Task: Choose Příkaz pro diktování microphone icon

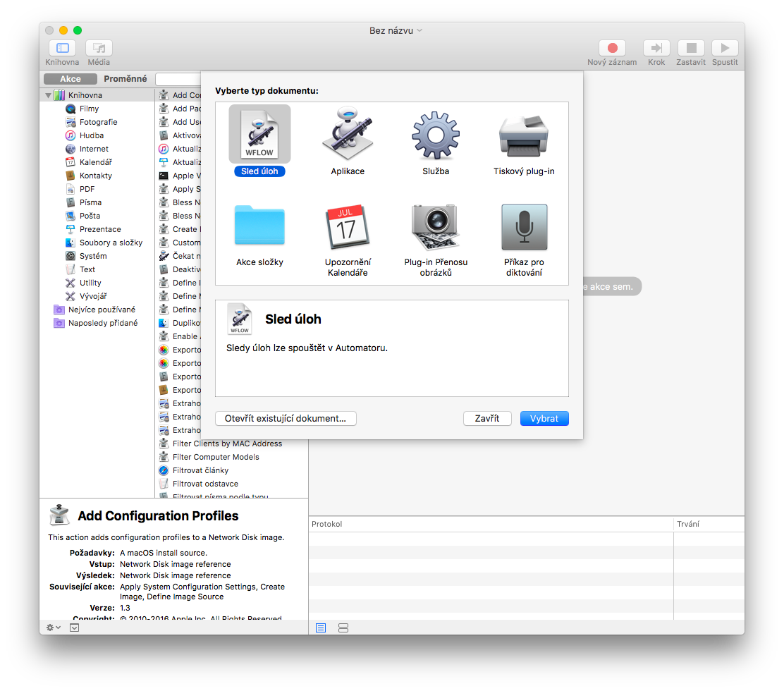Action: coord(524,226)
